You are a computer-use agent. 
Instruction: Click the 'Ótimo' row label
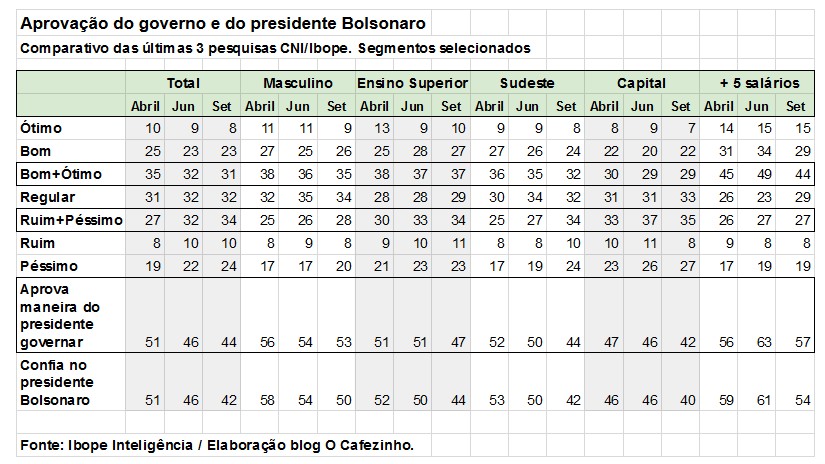[x=39, y=127]
